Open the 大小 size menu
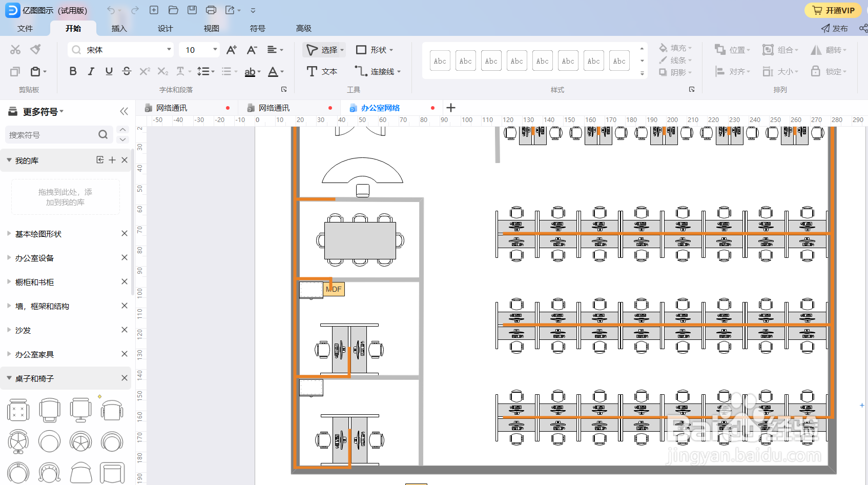The image size is (868, 485). coord(780,71)
